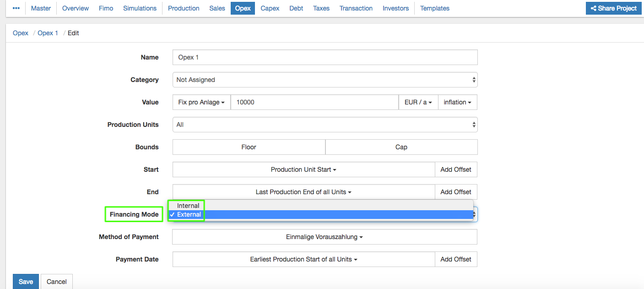Select Internal financing mode option
The image size is (644, 289).
[x=188, y=206]
